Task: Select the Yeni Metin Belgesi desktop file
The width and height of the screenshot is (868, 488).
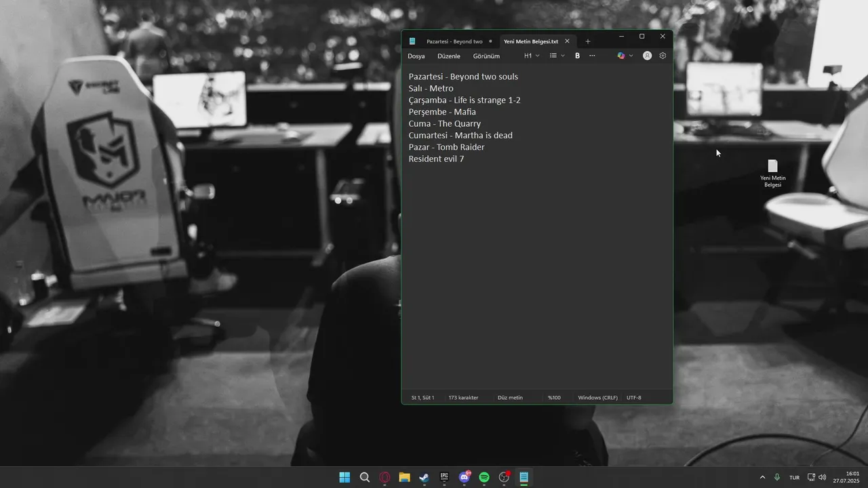Action: pos(772,174)
